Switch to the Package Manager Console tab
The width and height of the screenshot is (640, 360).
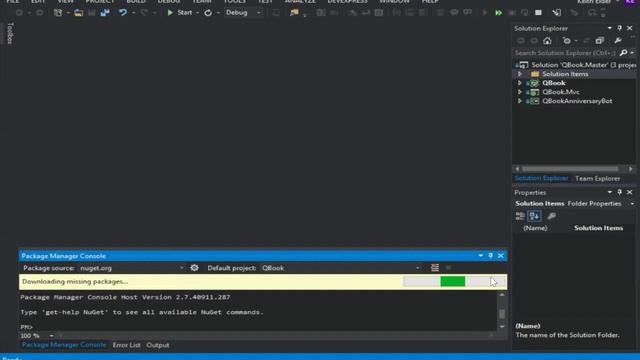pos(64,345)
